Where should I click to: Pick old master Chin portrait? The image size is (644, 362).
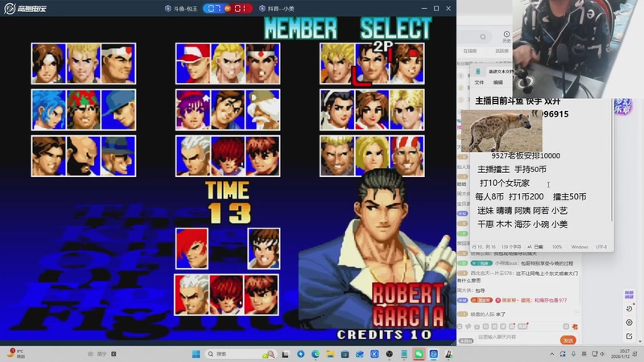coord(263,110)
